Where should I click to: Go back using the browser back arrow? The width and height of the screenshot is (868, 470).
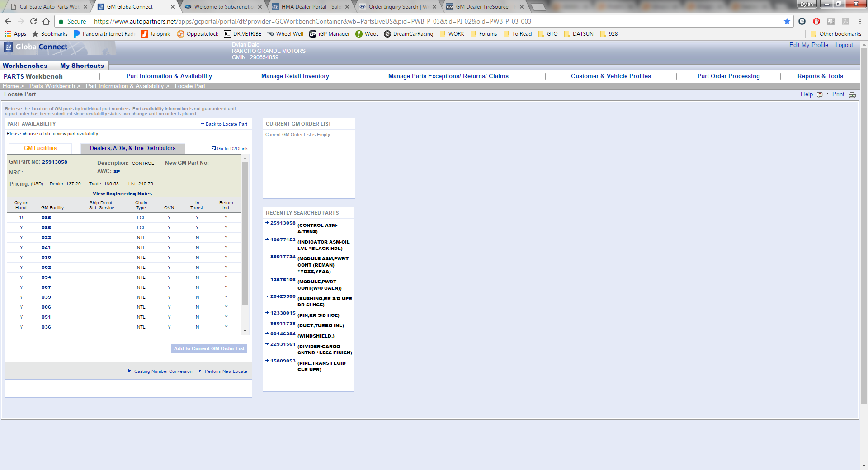[x=8, y=21]
